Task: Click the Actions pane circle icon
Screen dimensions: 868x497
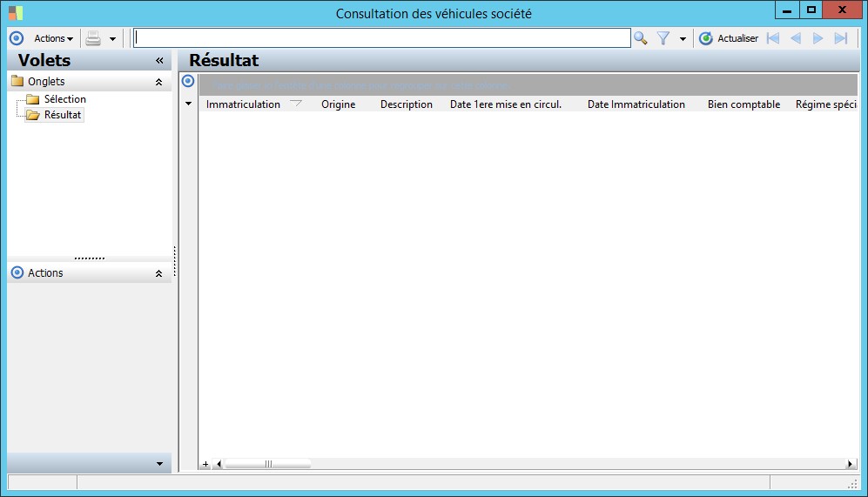Action: click(17, 272)
